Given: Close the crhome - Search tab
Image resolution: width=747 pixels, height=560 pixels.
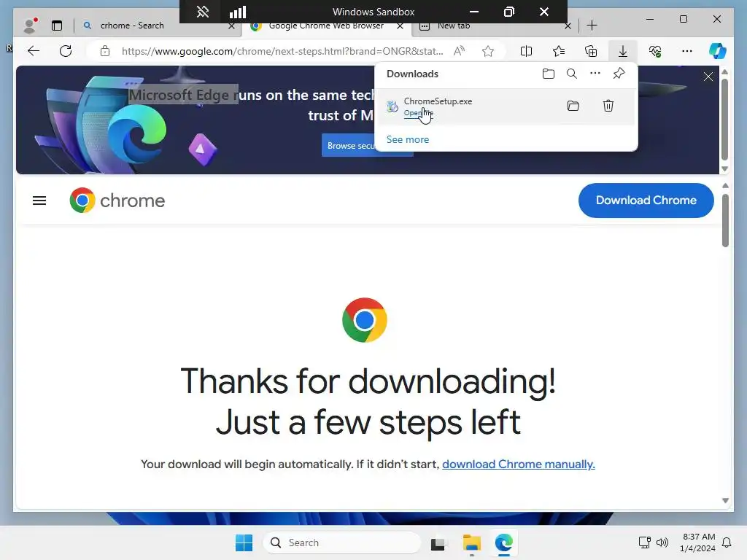Looking at the screenshot, I should pyautogui.click(x=231, y=26).
